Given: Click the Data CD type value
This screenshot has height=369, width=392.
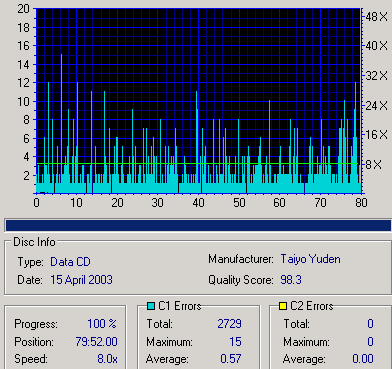Looking at the screenshot, I should coord(70,262).
